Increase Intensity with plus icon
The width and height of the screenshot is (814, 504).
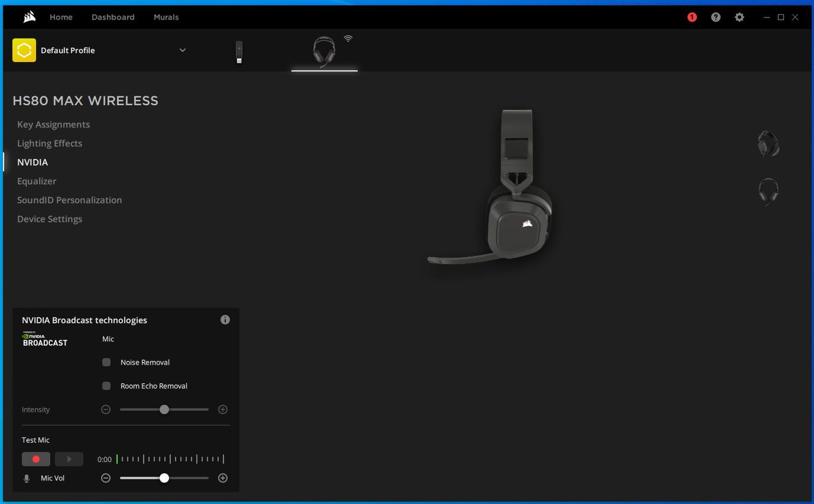(223, 409)
